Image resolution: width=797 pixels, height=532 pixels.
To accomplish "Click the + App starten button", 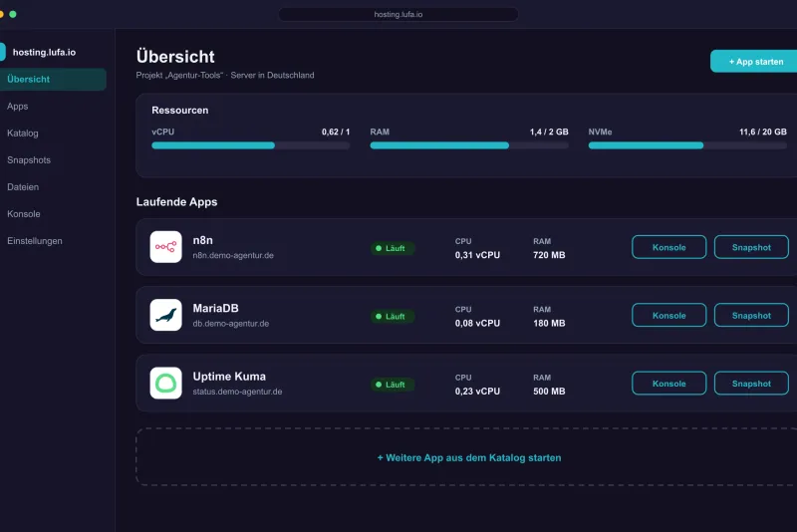I will (754, 62).
